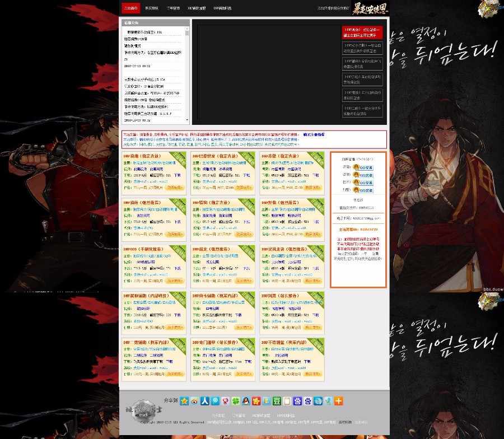Image resolution: width=504 pixels, height=439 pixels.
Task: Click the buy button in DNFGOD 手刷党推荐 card
Action: (x=175, y=281)
